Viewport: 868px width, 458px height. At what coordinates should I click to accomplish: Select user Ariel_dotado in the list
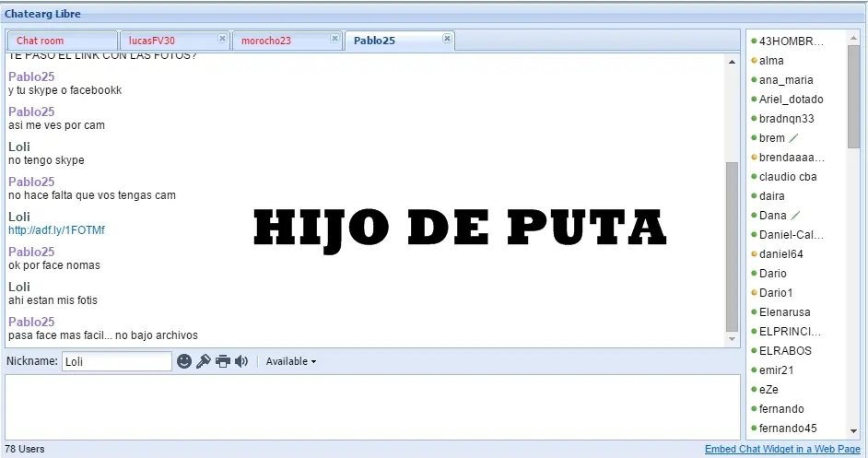tap(791, 100)
